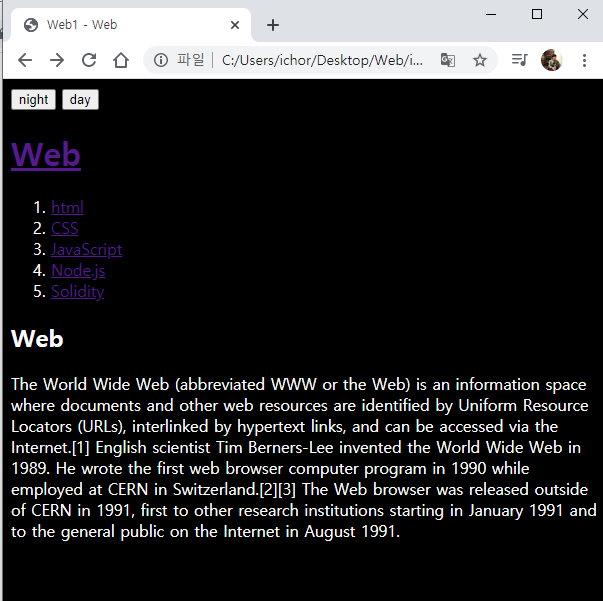This screenshot has height=601, width=603.
Task: Maximize the browser window
Action: 537,15
